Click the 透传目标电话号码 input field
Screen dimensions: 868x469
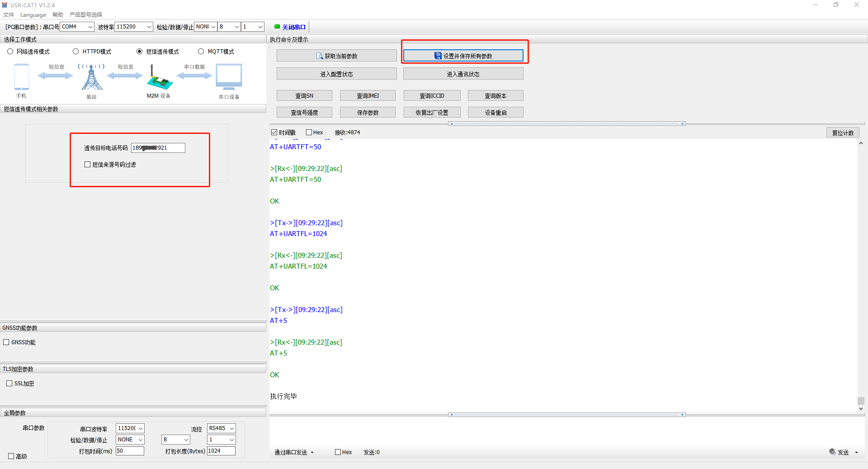click(x=158, y=148)
